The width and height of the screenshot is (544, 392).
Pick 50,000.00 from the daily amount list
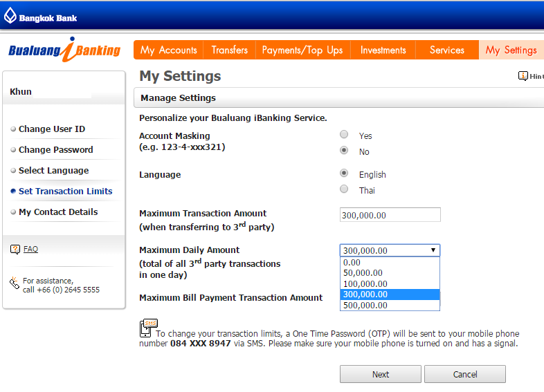pos(390,273)
